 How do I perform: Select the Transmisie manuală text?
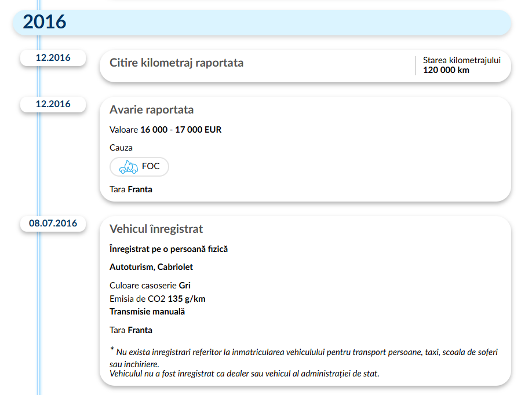147,312
